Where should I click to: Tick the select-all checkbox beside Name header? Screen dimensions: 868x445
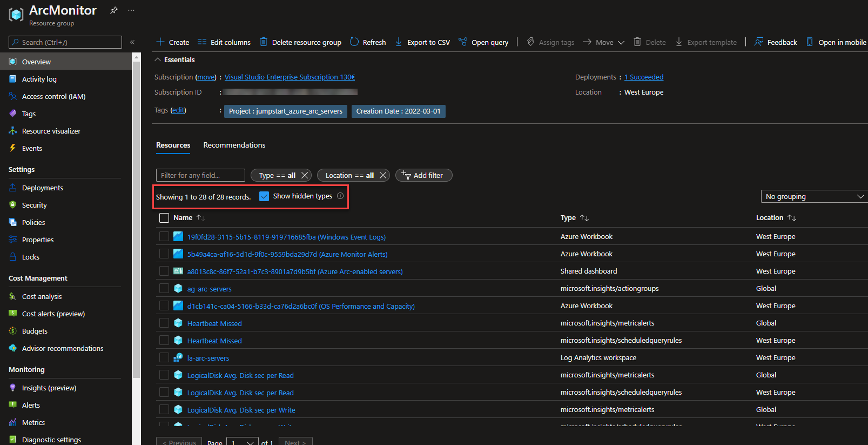pyautogui.click(x=165, y=218)
